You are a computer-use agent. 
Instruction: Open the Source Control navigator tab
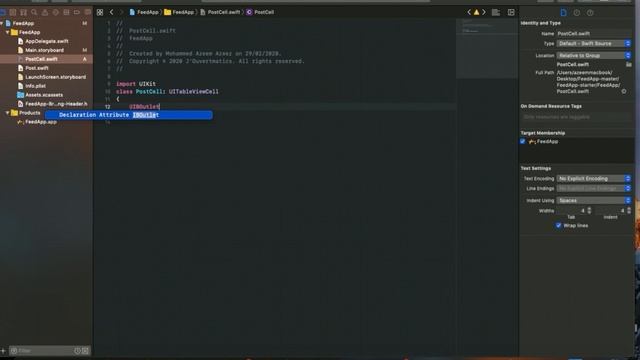pyautogui.click(x=13, y=13)
